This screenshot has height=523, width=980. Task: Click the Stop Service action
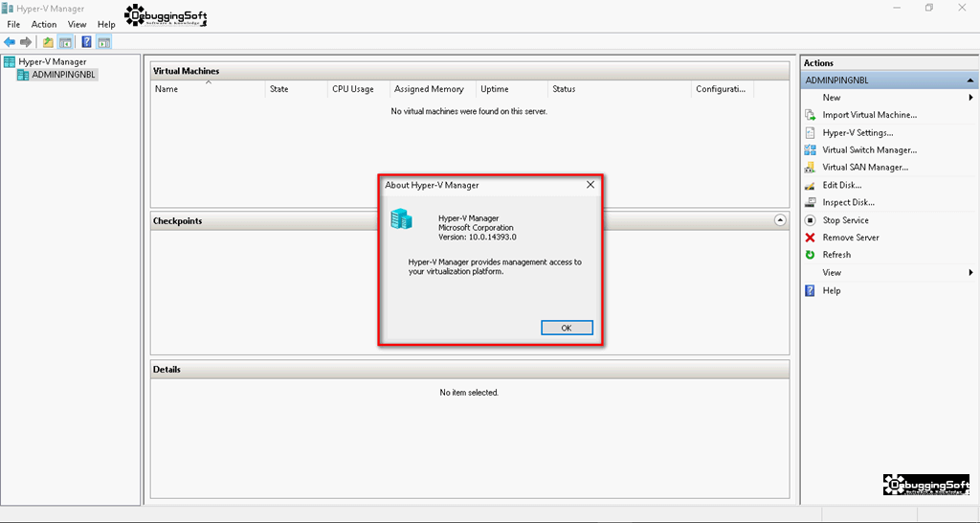(x=845, y=220)
